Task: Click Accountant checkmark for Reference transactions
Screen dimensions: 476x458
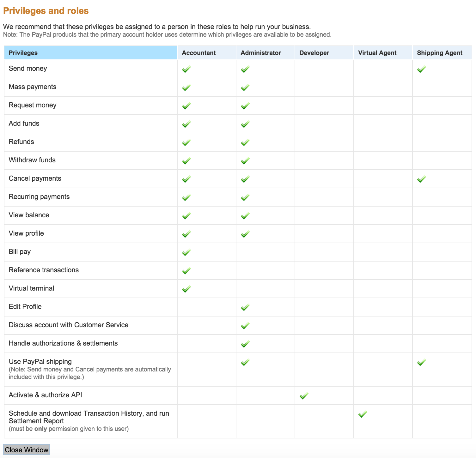Action: 186,271
